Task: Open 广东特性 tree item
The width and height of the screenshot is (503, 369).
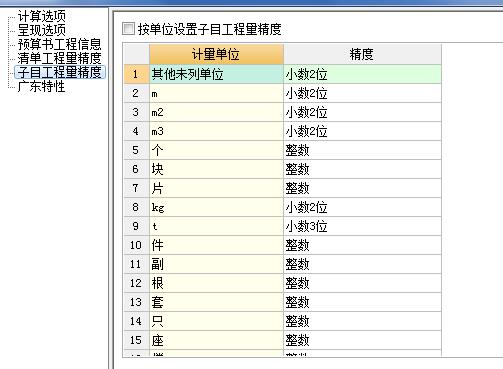Action: coord(41,86)
